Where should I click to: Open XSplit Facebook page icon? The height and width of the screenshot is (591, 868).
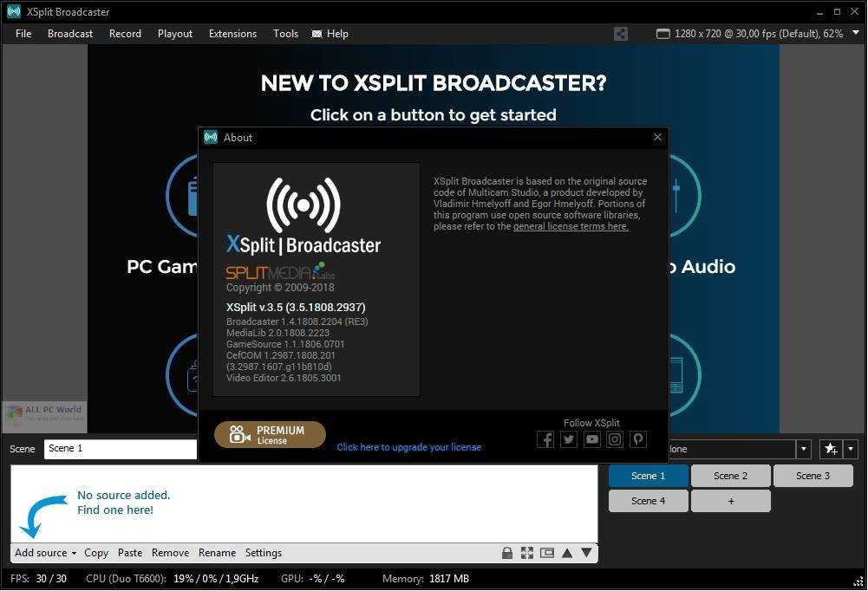tap(545, 439)
